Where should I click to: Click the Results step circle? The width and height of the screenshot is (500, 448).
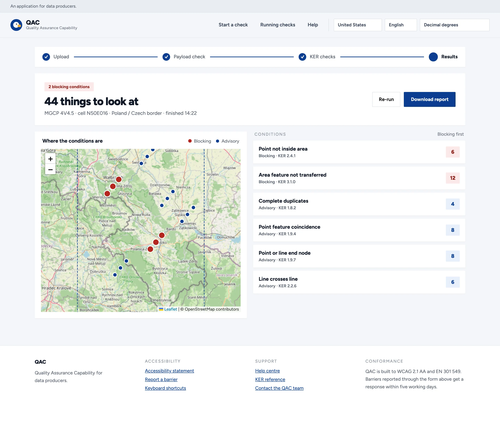[433, 57]
